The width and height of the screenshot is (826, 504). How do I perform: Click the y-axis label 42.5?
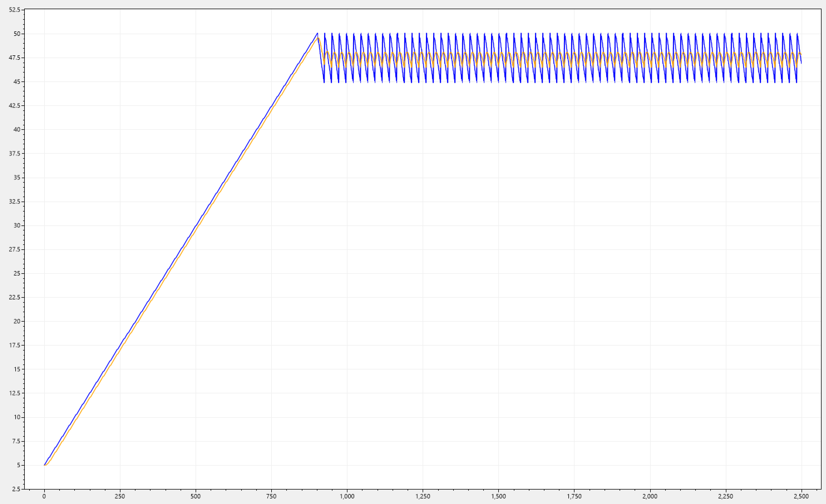tap(14, 106)
